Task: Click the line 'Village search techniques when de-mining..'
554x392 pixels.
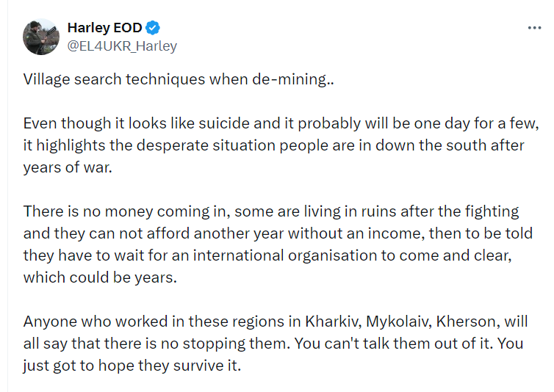Action: point(179,79)
